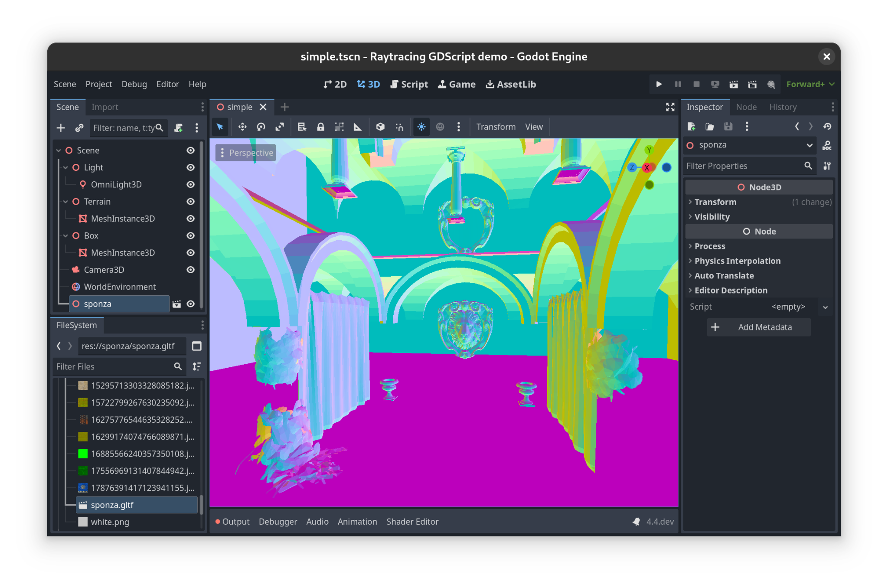Sort files in the FileSystem dock
Screen dimensions: 888x588
pyautogui.click(x=197, y=366)
